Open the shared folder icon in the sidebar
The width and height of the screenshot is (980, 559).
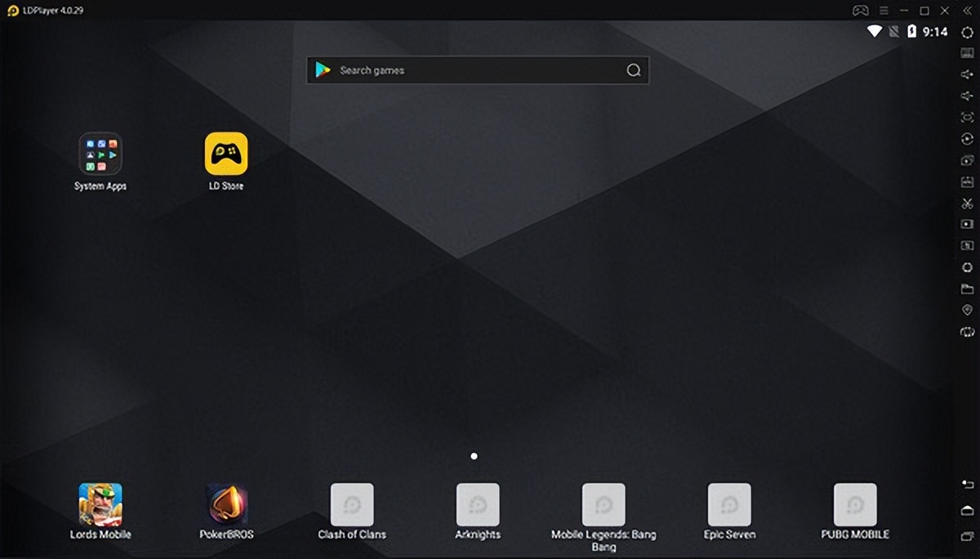pos(967,288)
